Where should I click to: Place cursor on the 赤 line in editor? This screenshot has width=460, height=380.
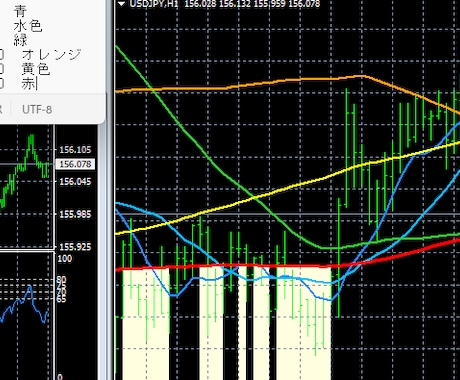pyautogui.click(x=29, y=83)
